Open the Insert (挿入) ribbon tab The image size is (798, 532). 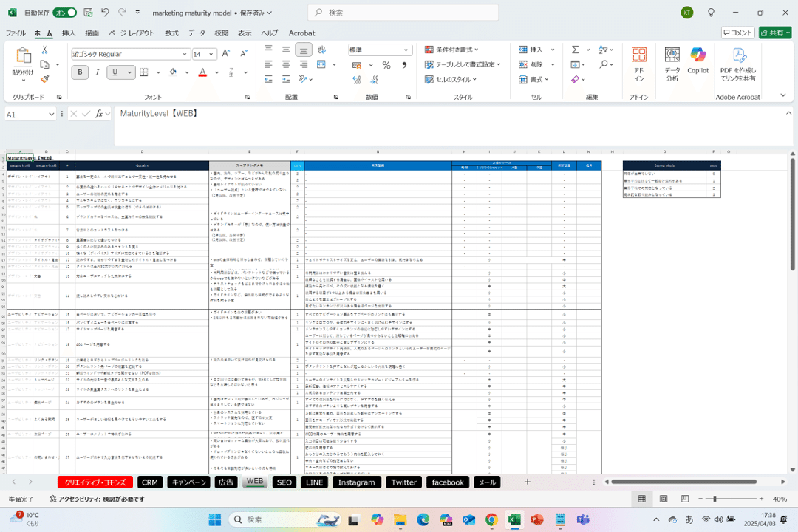coord(68,33)
